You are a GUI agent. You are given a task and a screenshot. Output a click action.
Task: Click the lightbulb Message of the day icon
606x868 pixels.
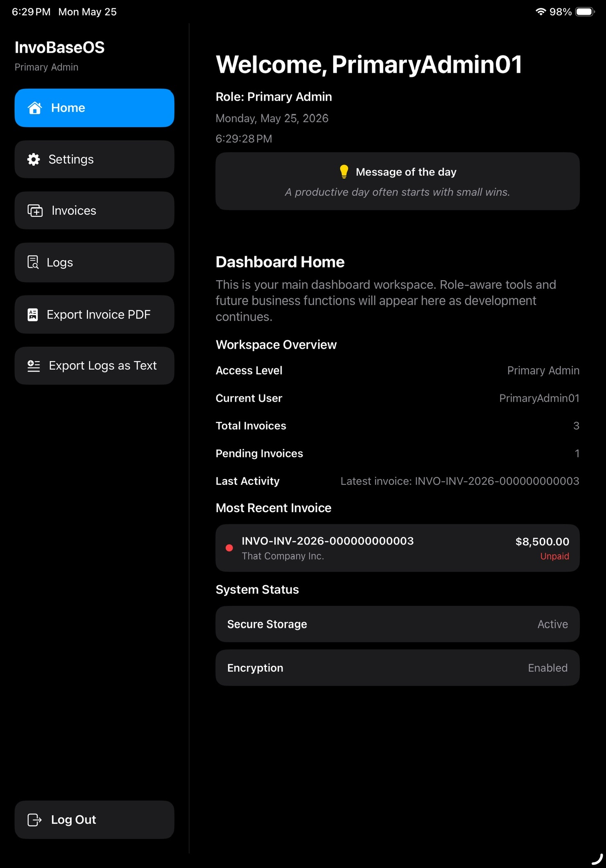[344, 172]
